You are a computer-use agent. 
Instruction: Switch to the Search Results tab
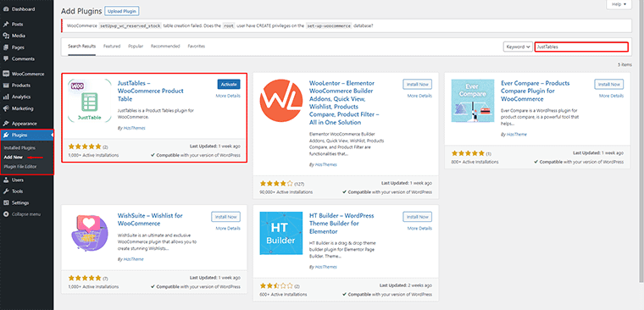coord(81,47)
